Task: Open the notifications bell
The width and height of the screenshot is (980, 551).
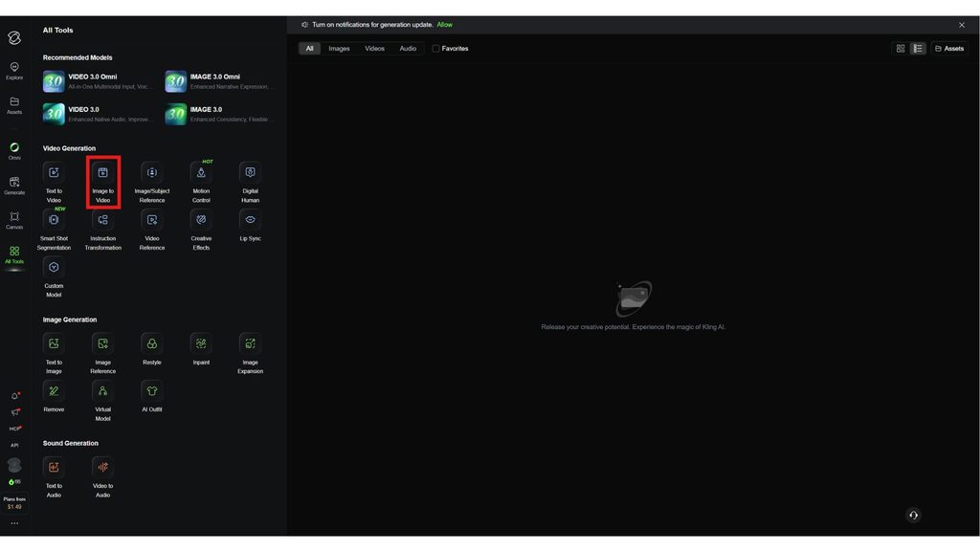Action: tap(15, 395)
